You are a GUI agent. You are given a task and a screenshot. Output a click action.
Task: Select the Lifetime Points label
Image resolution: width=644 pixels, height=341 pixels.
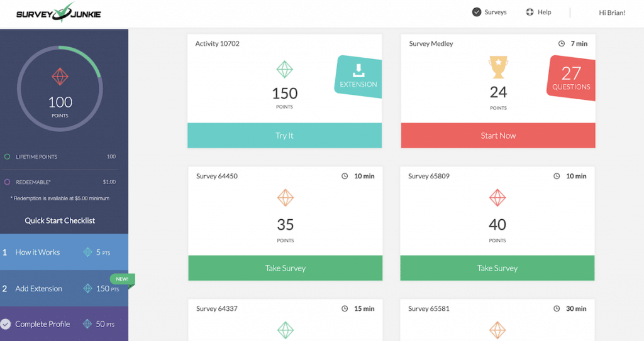tap(36, 157)
